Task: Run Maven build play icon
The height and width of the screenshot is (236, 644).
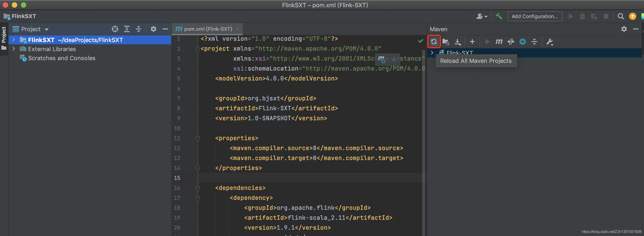Action: click(487, 42)
